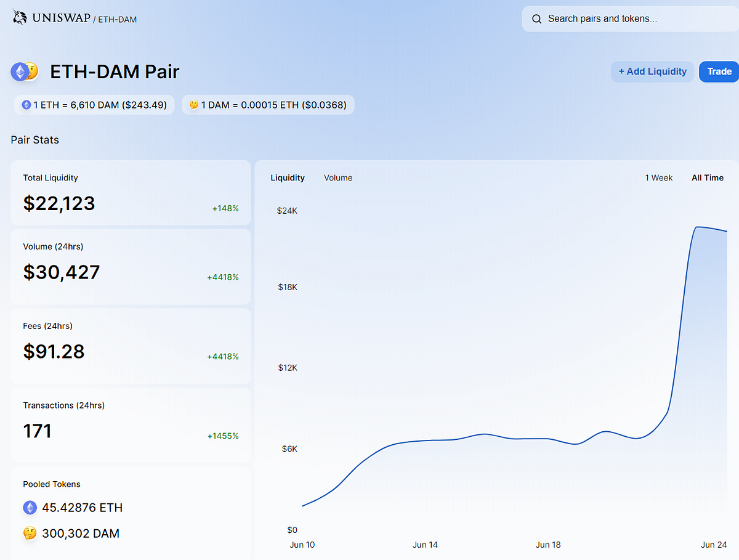This screenshot has height=560, width=739.
Task: Click the Total Liquidity label
Action: (x=50, y=177)
